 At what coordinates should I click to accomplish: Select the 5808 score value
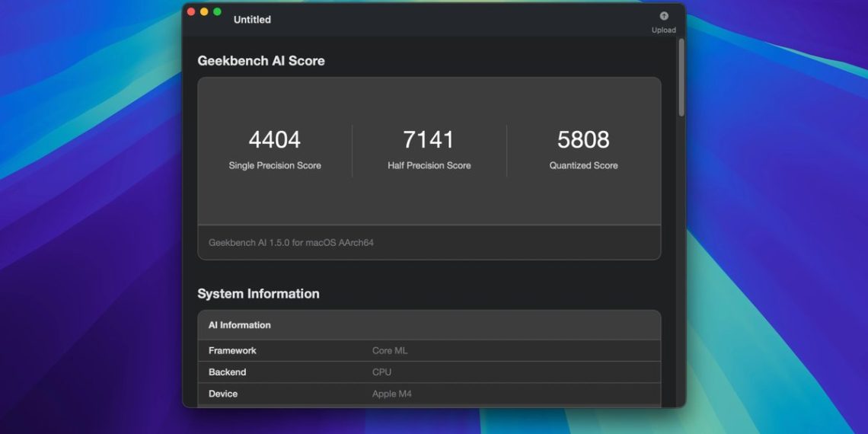point(583,140)
